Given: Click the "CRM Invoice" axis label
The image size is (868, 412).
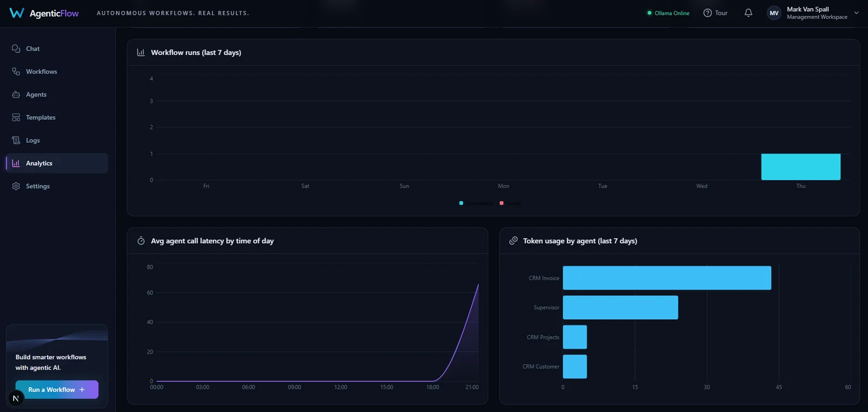Looking at the screenshot, I should click(544, 278).
